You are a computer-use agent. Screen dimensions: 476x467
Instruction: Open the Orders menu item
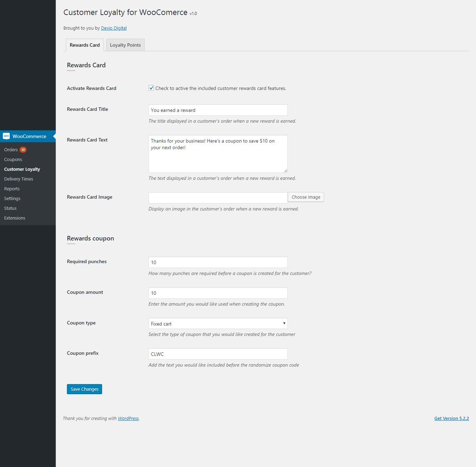(11, 150)
